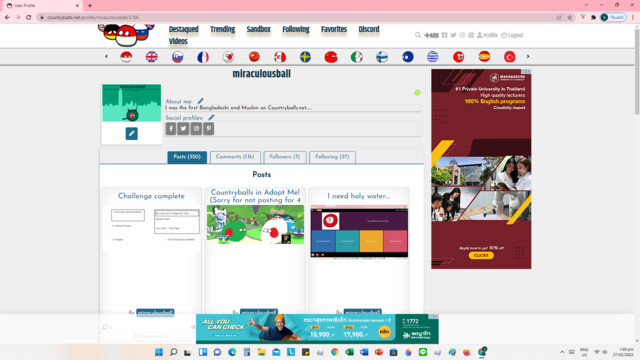
Task: Click the Twitter social profile button
Action: point(183,129)
